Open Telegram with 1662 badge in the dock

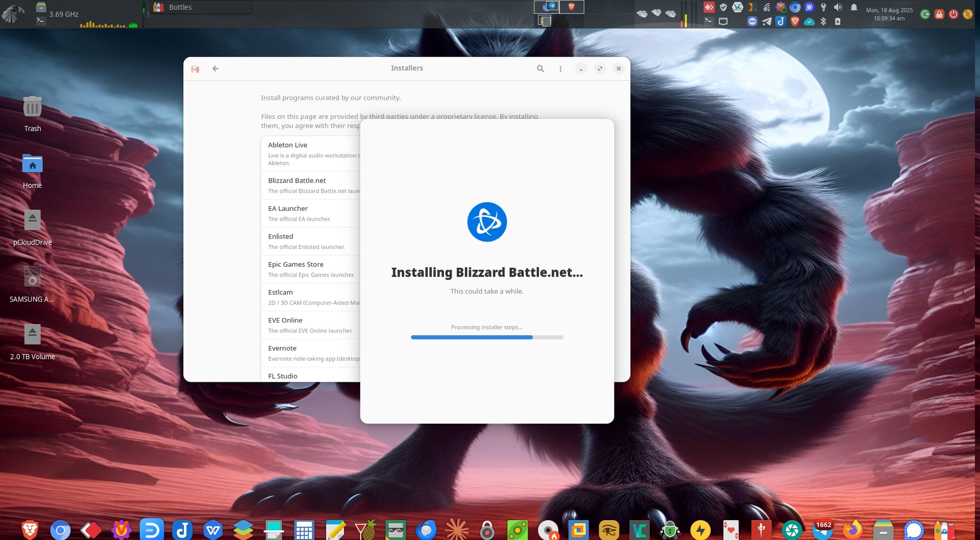(x=822, y=530)
